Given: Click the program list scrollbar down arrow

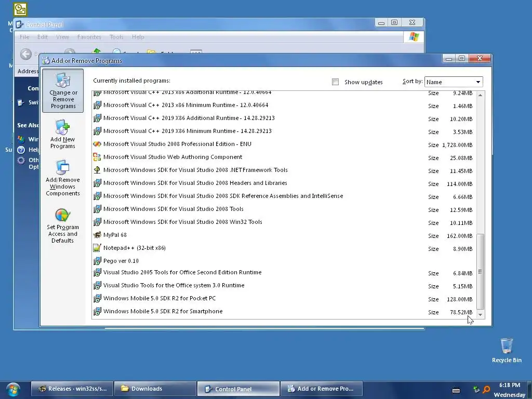Looking at the screenshot, I should [480, 314].
